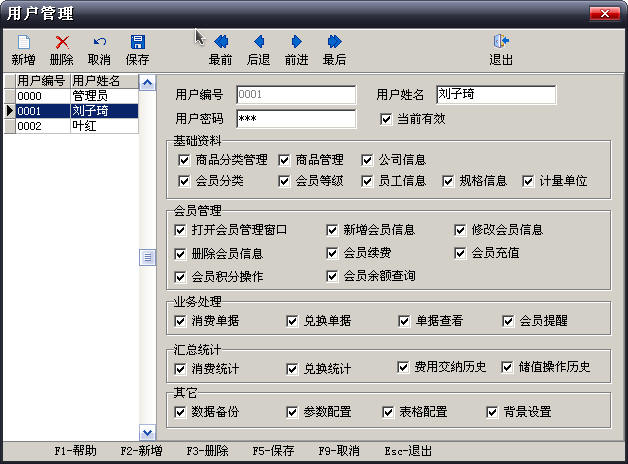
Task: Toggle 员工信息 checkbox
Action: tap(367, 181)
